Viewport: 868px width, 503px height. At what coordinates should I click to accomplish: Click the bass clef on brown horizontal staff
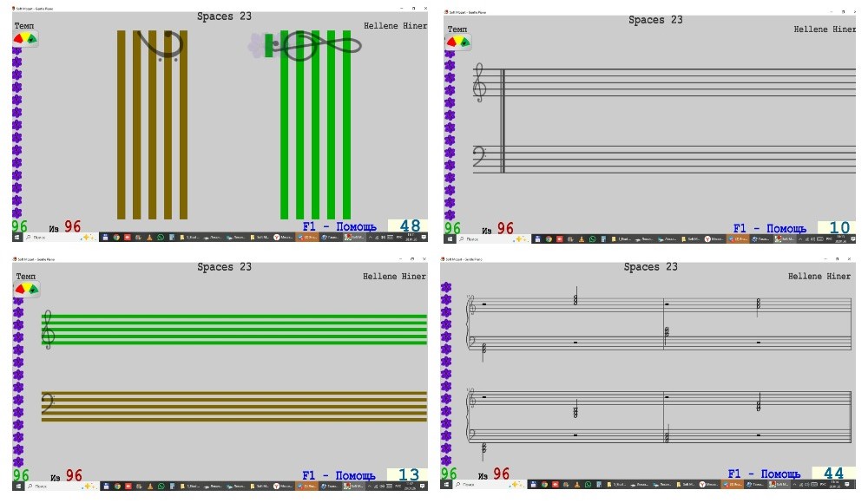(x=49, y=402)
